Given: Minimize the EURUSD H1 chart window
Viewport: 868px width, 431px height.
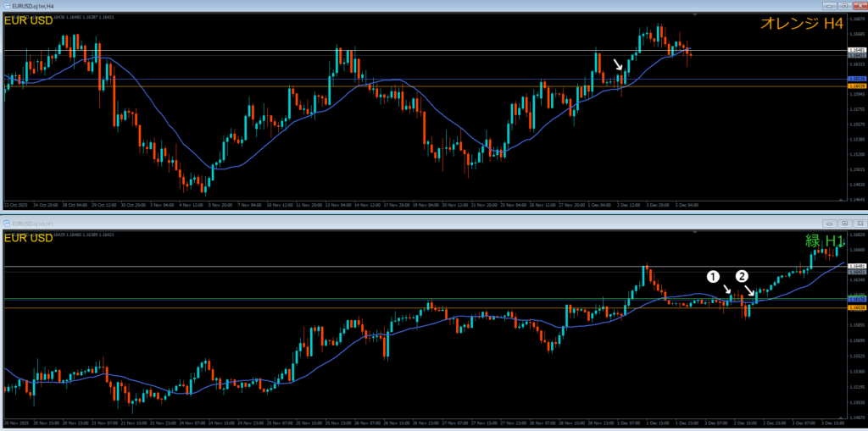Looking at the screenshot, I should click(x=829, y=223).
